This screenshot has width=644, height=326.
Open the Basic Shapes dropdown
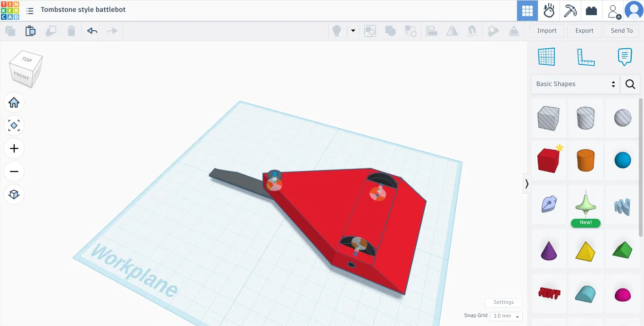click(x=576, y=84)
